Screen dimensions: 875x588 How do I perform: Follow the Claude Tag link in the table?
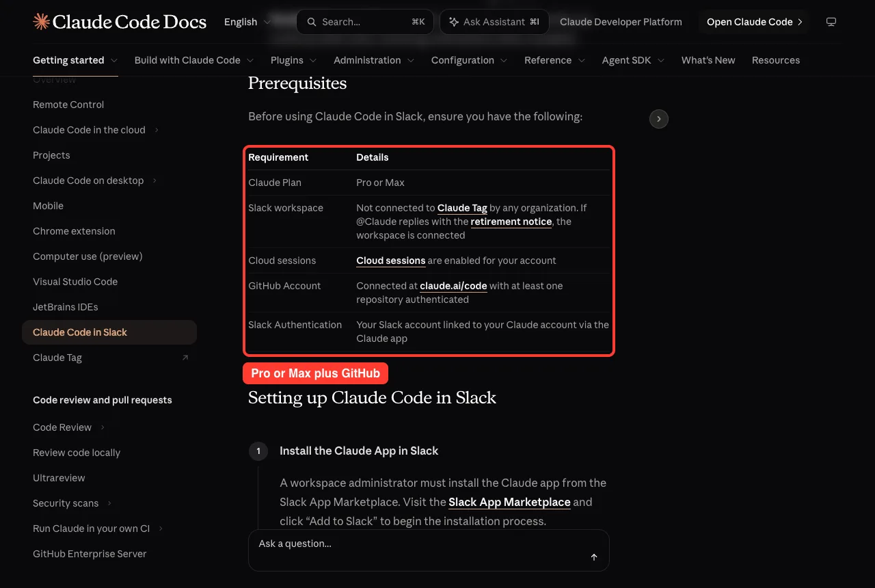462,208
